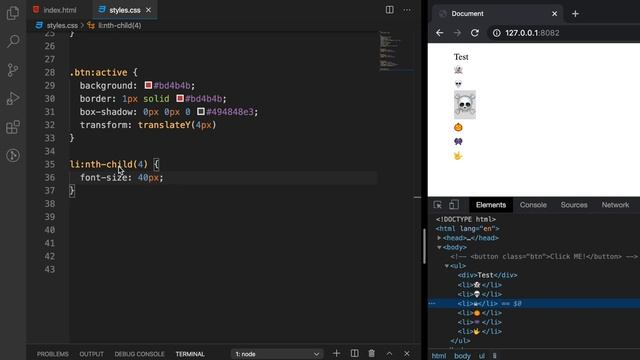The height and width of the screenshot is (360, 640).
Task: Close the styles.css tab
Action: [x=149, y=10]
